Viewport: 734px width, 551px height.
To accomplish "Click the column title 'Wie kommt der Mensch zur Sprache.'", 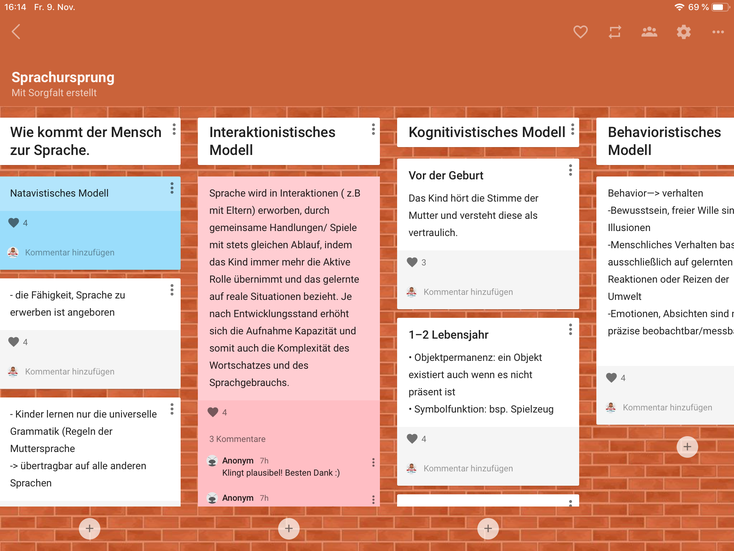I will [x=86, y=141].
